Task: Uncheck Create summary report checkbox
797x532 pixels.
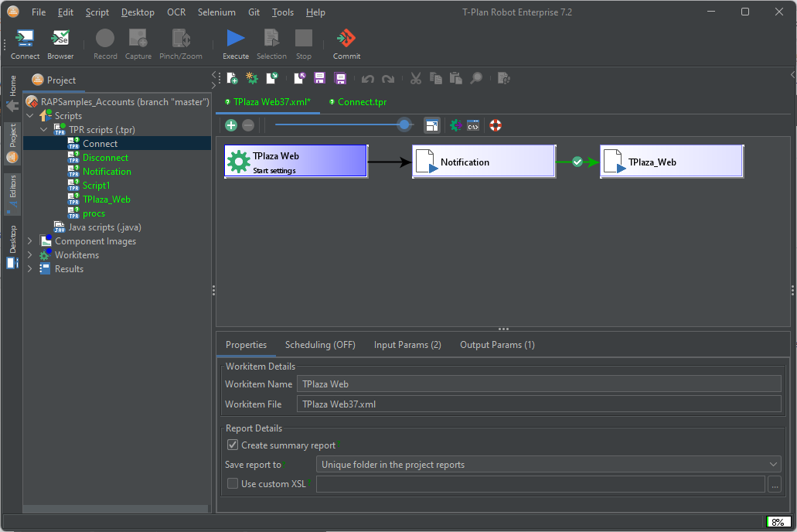Action: tap(233, 445)
